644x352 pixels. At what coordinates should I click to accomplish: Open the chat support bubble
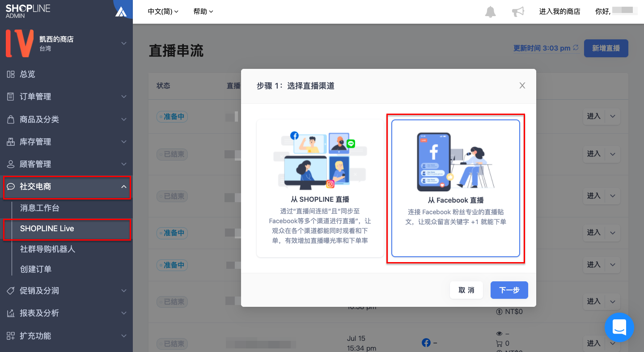(619, 327)
